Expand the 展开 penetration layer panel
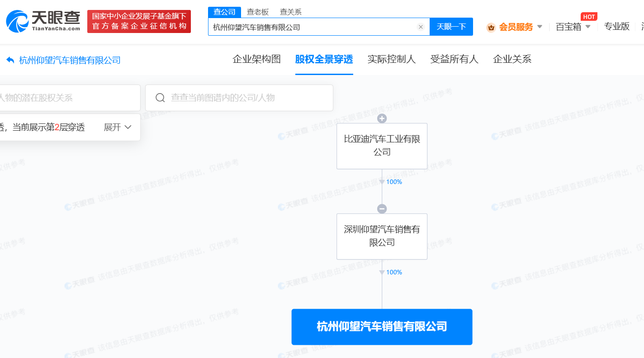The height and width of the screenshot is (358, 644). pyautogui.click(x=118, y=127)
